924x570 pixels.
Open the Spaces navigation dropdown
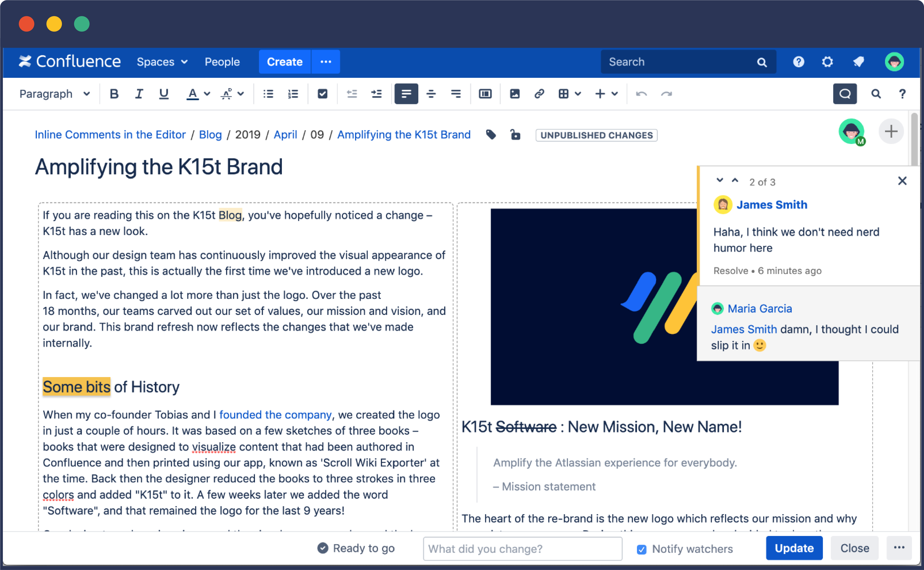pyautogui.click(x=161, y=61)
